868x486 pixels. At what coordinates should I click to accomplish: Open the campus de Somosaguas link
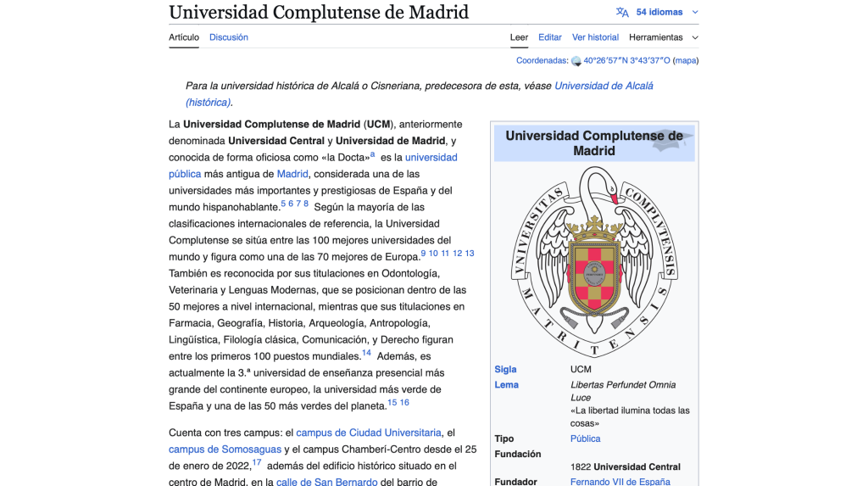tap(225, 450)
